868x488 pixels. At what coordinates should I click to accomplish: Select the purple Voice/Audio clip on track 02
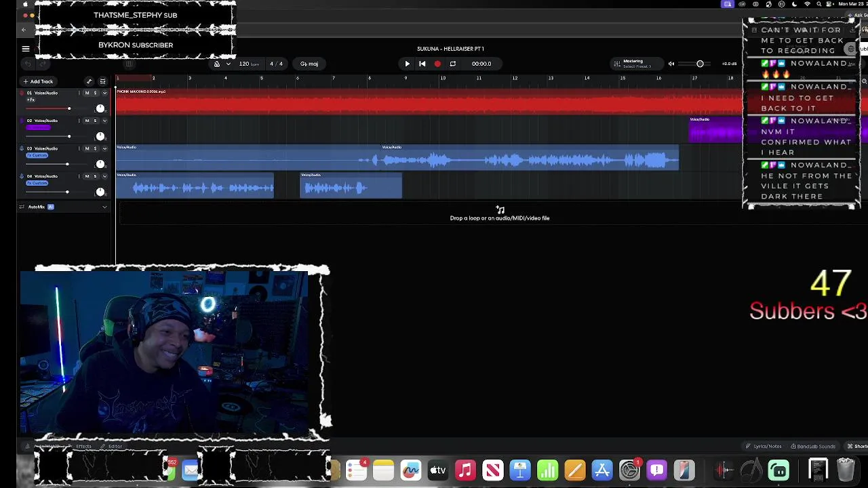(715, 129)
